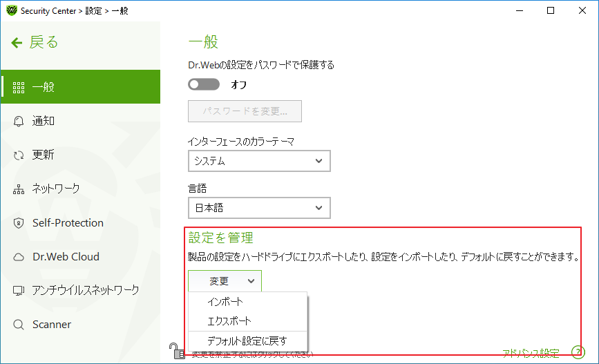Click the 一般 grid icon in sidebar
This screenshot has width=599, height=364.
(x=19, y=88)
